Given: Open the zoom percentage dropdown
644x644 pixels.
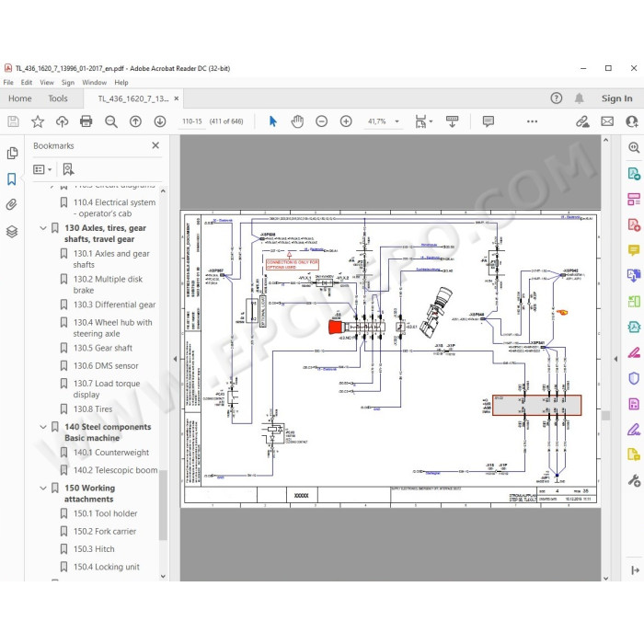Looking at the screenshot, I should point(397,121).
